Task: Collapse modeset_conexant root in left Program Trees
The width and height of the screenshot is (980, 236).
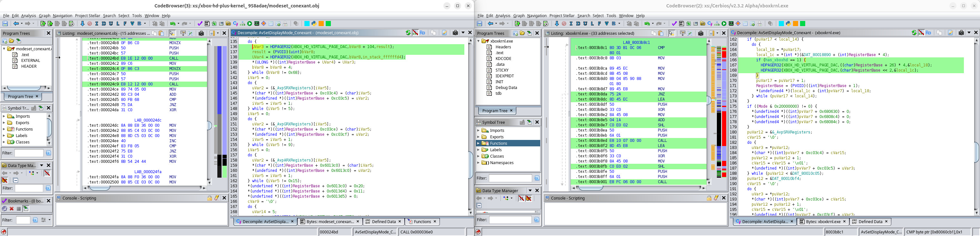Action: tap(4, 49)
